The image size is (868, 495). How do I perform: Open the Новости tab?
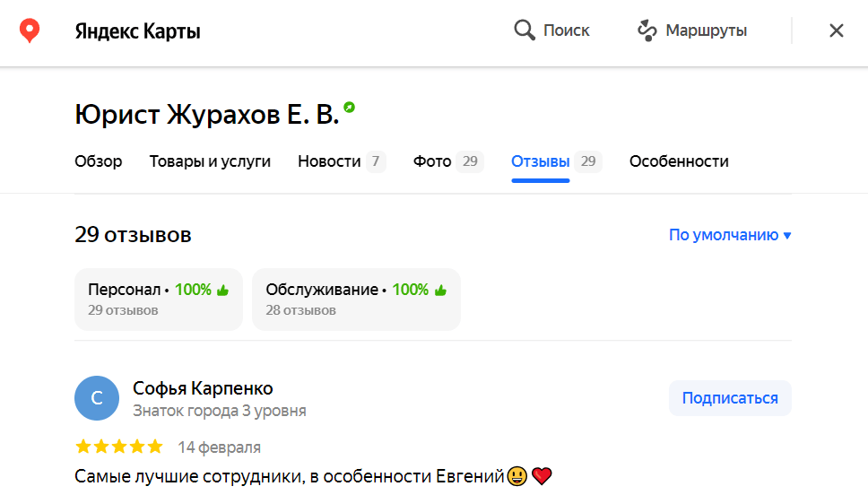(341, 161)
